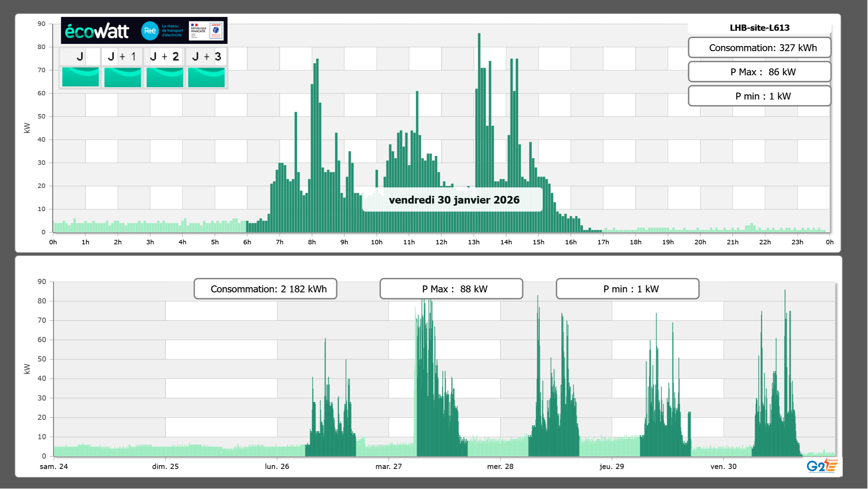Viewport: 868px width, 489px height.
Task: Click the écoWatt logo
Action: point(97,31)
